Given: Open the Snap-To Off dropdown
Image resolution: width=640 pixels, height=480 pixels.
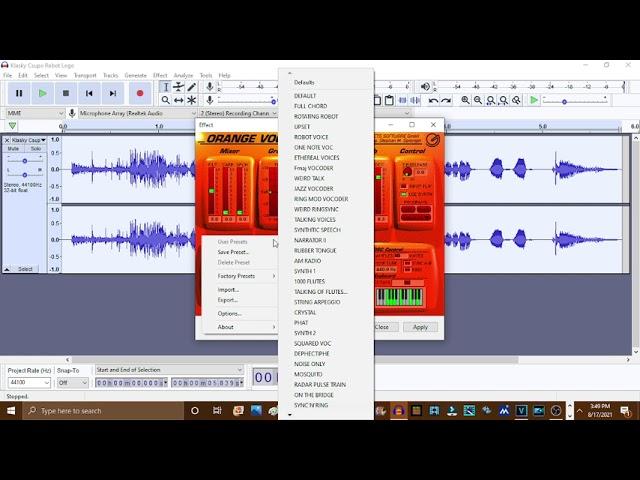Looking at the screenshot, I should tap(73, 382).
